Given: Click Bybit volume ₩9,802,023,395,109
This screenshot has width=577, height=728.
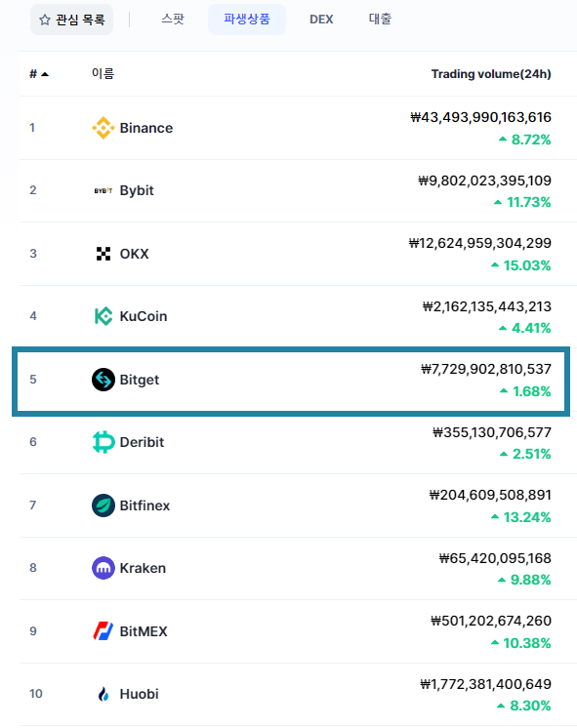Looking at the screenshot, I should [484, 181].
